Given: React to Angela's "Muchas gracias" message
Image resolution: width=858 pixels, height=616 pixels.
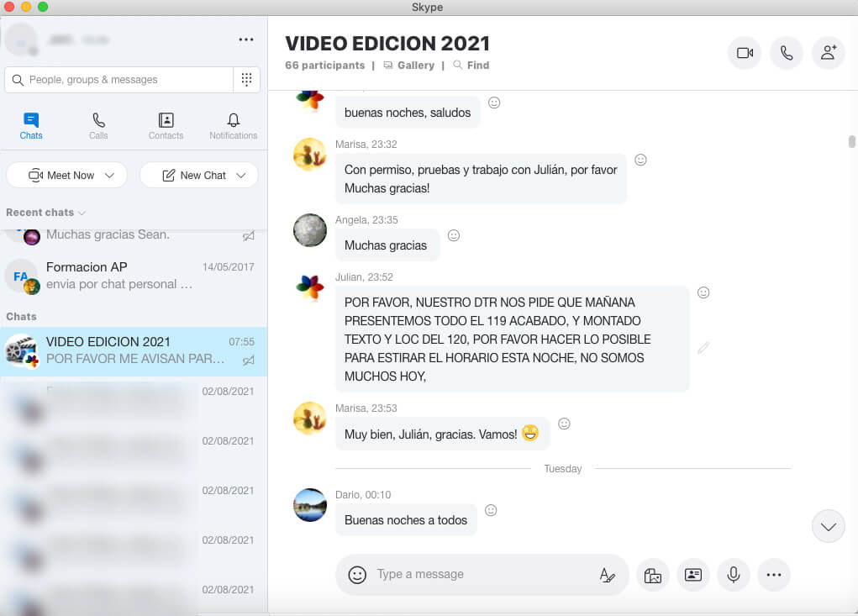Looking at the screenshot, I should click(454, 235).
